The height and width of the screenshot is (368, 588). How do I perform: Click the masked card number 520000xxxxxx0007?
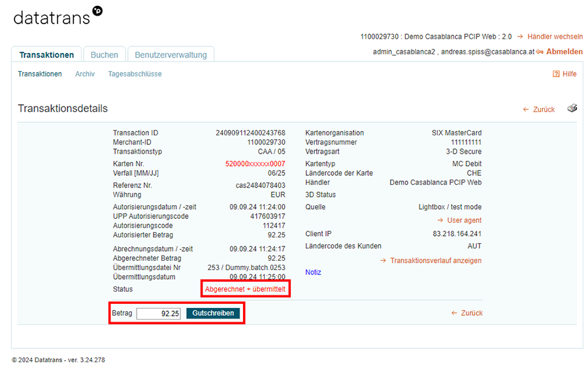click(255, 163)
